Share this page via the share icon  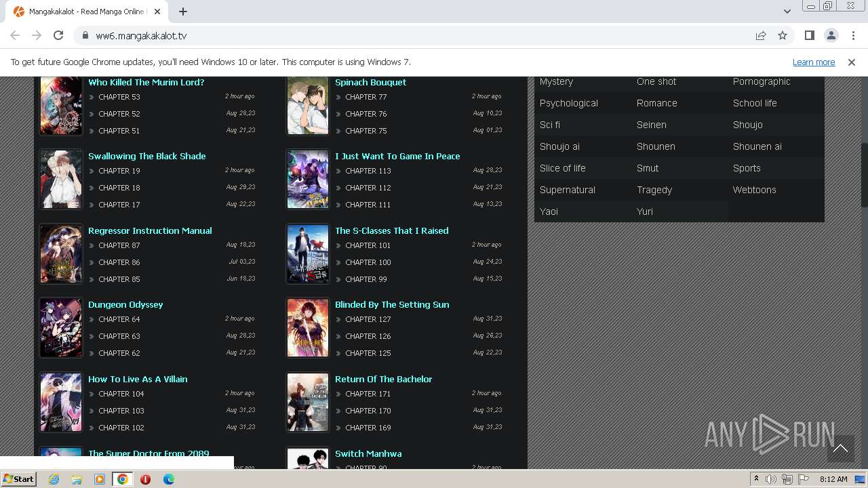tap(761, 35)
